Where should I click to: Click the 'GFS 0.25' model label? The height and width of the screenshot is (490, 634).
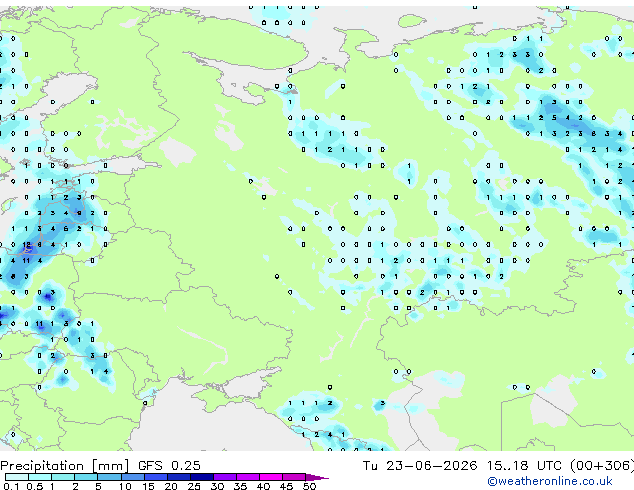(169, 466)
